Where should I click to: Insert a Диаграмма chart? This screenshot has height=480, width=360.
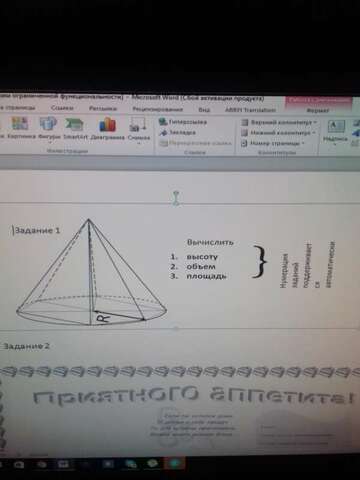(107, 128)
